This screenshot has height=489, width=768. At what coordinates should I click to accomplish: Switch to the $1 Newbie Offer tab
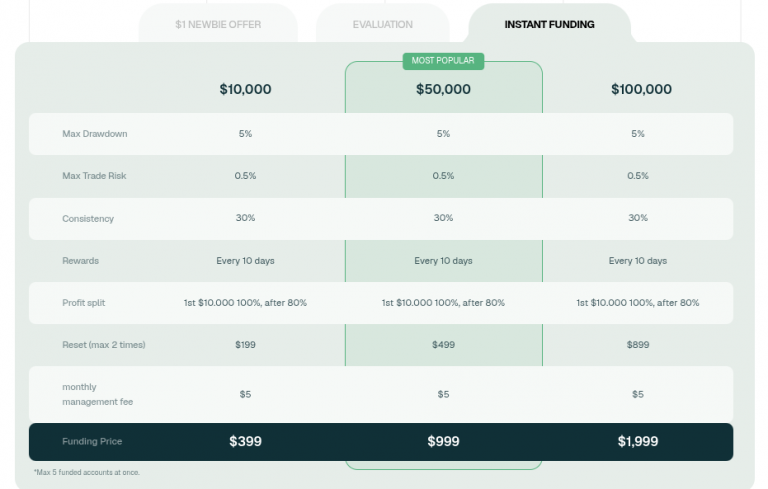(218, 24)
